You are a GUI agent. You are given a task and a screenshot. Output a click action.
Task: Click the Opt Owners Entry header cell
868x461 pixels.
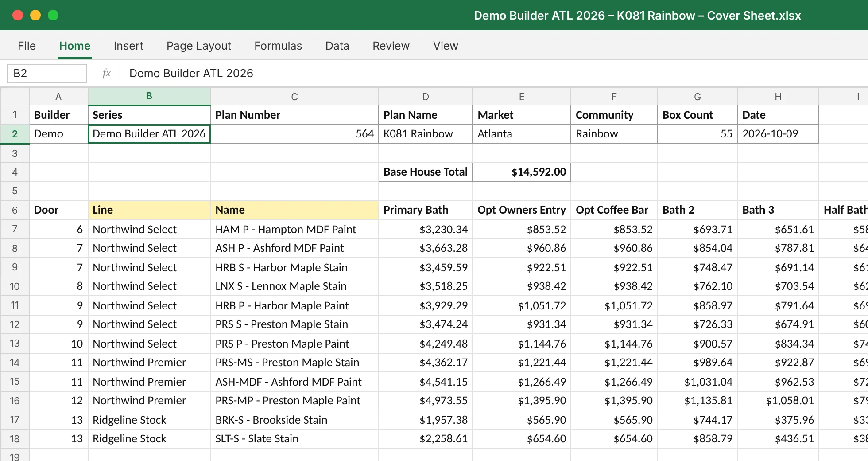[522, 210]
